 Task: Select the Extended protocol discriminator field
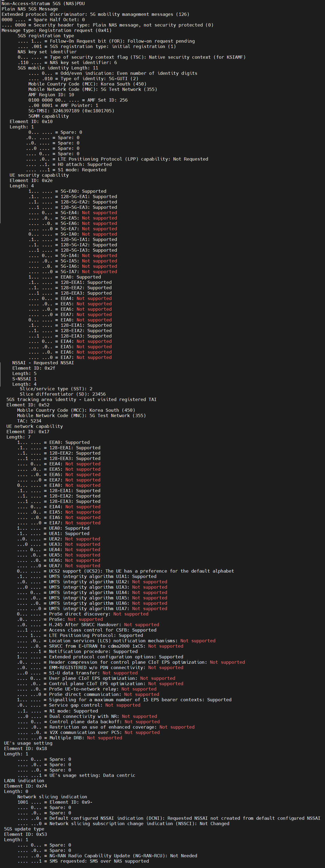95,14
